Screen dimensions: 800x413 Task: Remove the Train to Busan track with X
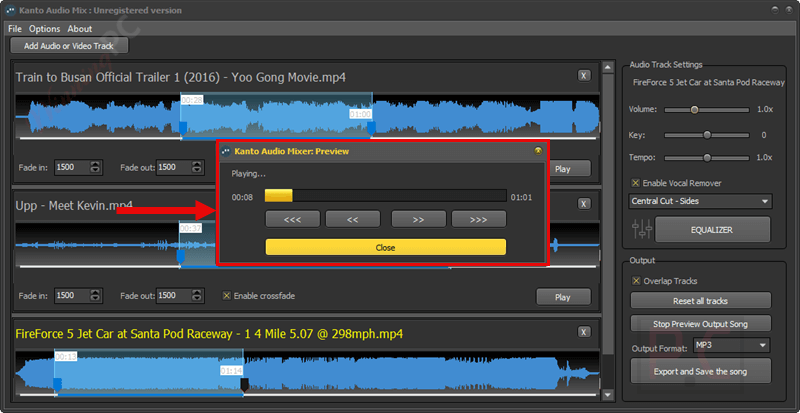tap(584, 76)
